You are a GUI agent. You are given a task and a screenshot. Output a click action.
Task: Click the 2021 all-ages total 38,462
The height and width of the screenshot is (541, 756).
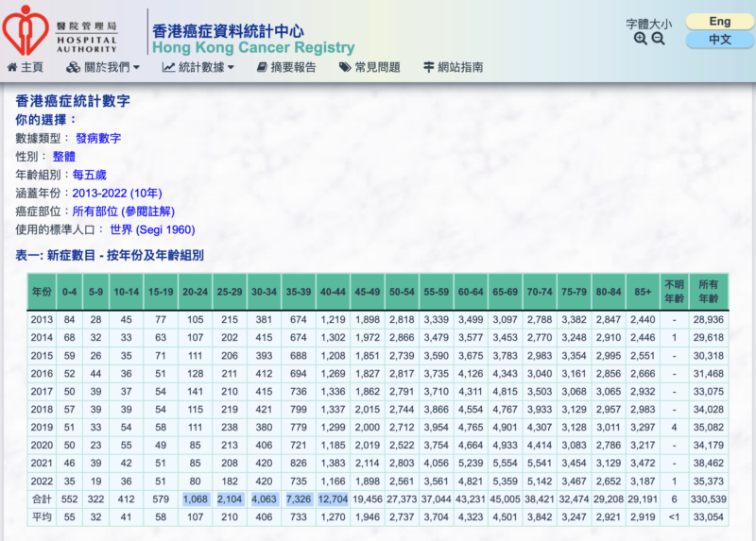click(708, 464)
